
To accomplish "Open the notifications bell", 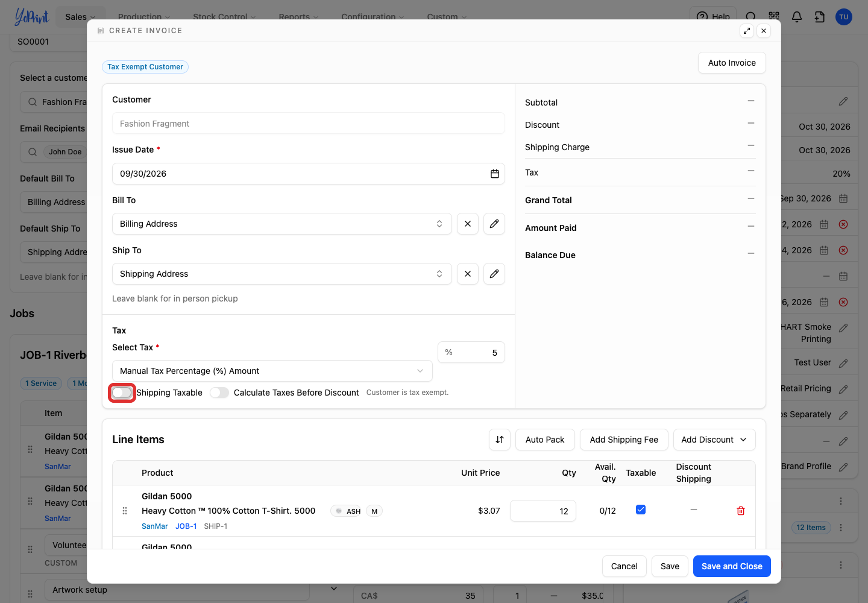I will point(797,17).
